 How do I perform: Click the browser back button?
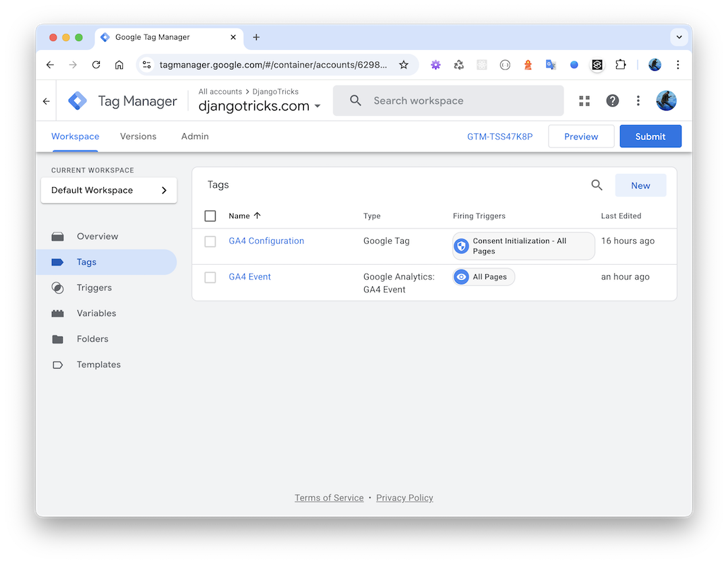click(x=50, y=65)
